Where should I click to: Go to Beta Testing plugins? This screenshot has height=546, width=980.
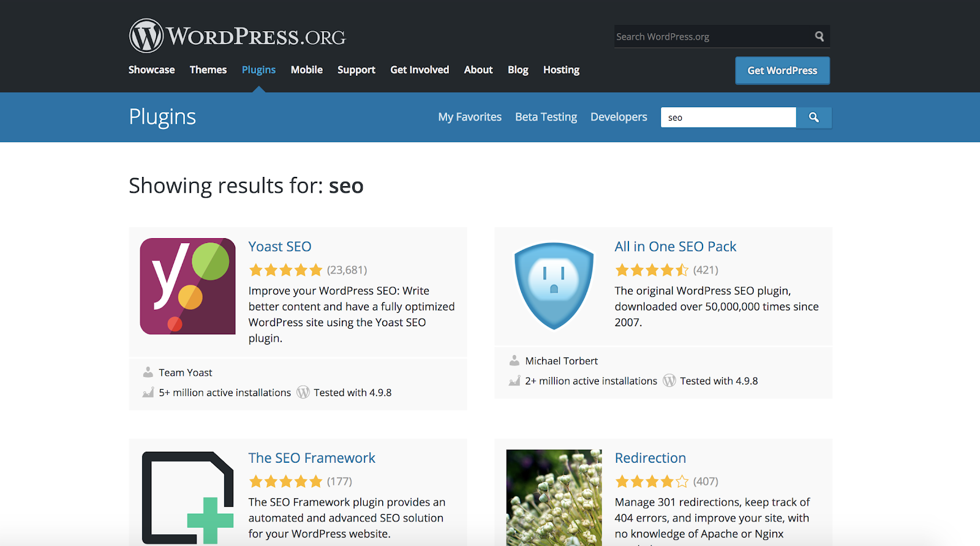pyautogui.click(x=546, y=117)
